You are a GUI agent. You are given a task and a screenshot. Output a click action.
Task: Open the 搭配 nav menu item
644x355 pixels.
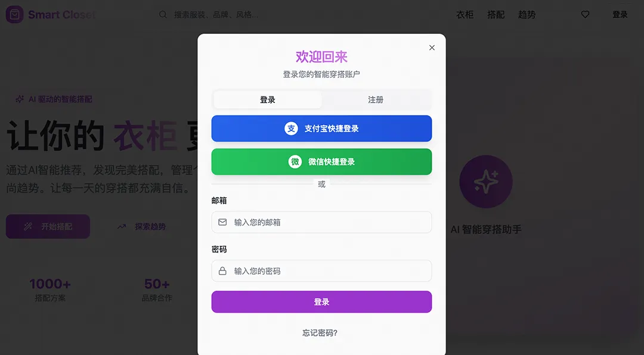click(496, 15)
